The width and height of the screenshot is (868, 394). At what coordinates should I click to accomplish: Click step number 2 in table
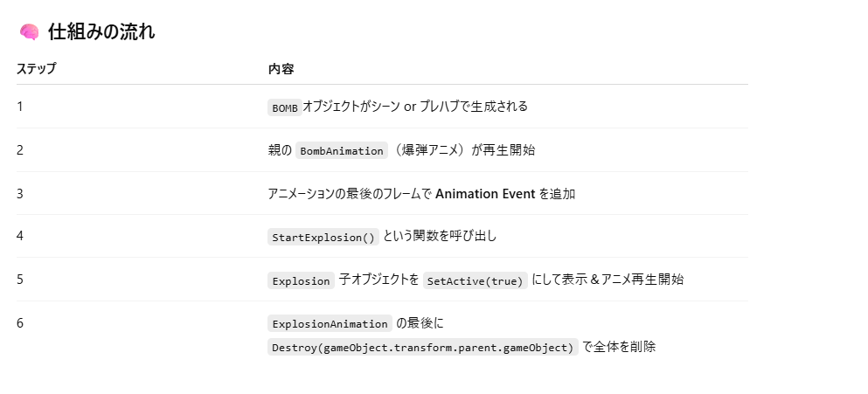point(20,150)
